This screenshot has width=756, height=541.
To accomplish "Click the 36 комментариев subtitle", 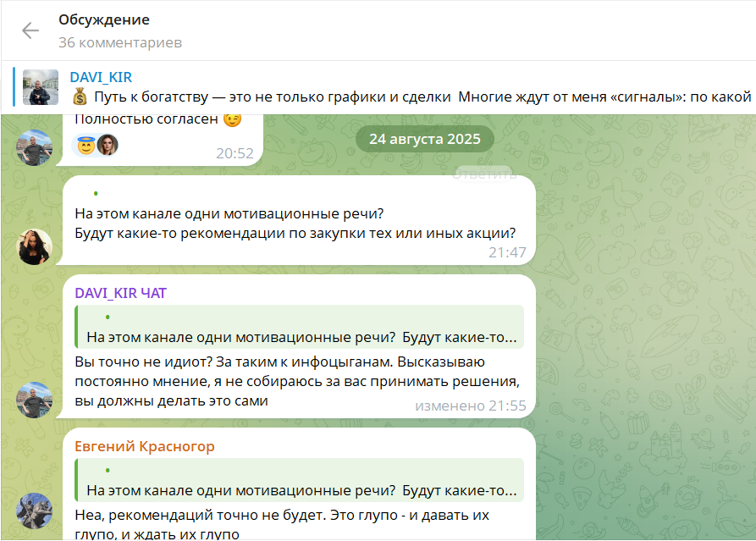I will point(120,43).
